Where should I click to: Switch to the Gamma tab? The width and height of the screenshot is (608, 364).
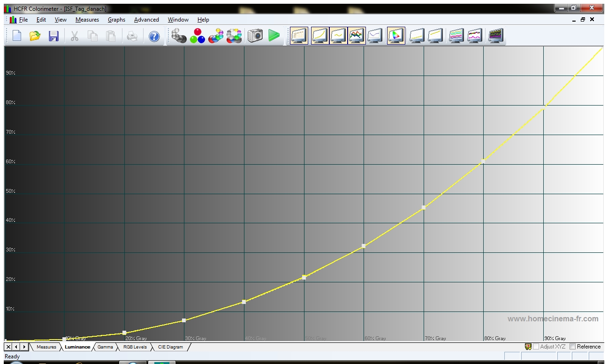click(105, 347)
